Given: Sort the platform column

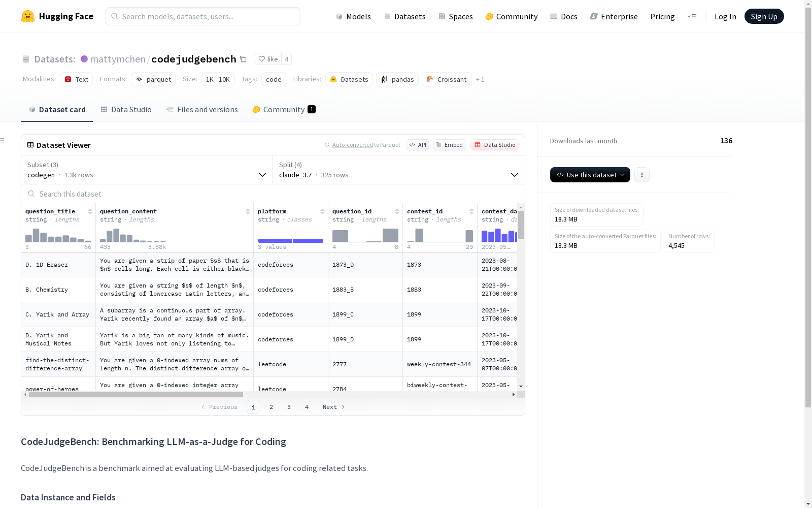Looking at the screenshot, I should (x=322, y=211).
